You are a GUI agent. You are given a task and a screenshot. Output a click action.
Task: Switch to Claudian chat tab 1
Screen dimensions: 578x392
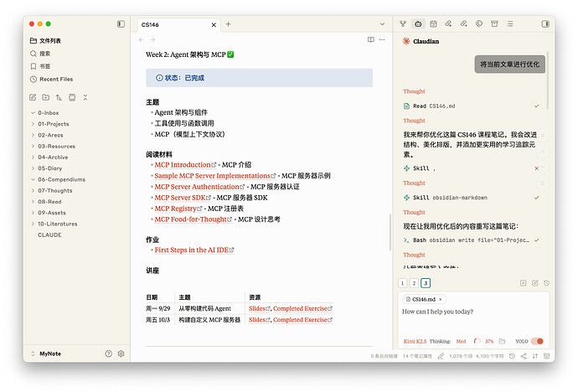click(403, 283)
